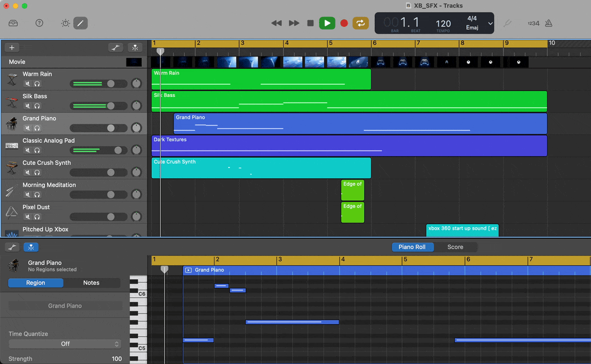Click the Library icon in the toolbar
591x364 pixels.
13,23
